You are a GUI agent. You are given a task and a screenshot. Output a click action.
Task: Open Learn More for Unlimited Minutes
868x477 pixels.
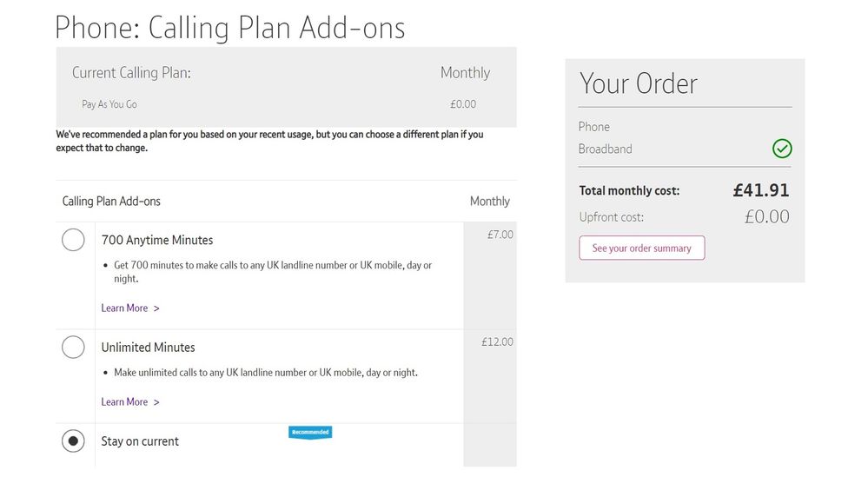(x=124, y=402)
